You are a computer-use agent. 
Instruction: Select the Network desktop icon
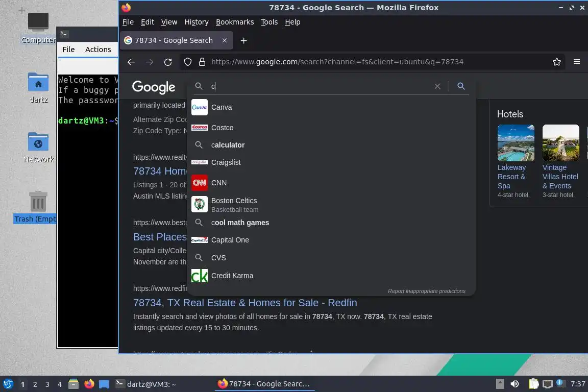tap(38, 148)
